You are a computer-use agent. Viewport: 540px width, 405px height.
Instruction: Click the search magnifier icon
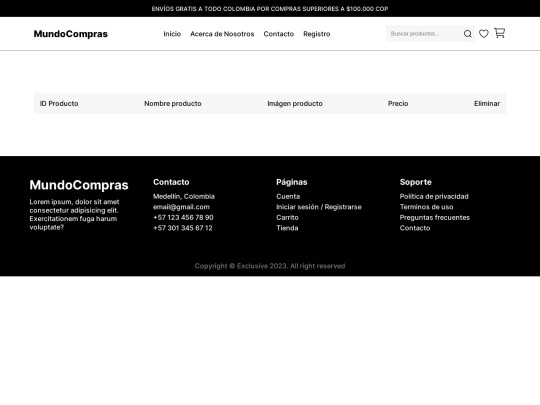[x=467, y=34]
